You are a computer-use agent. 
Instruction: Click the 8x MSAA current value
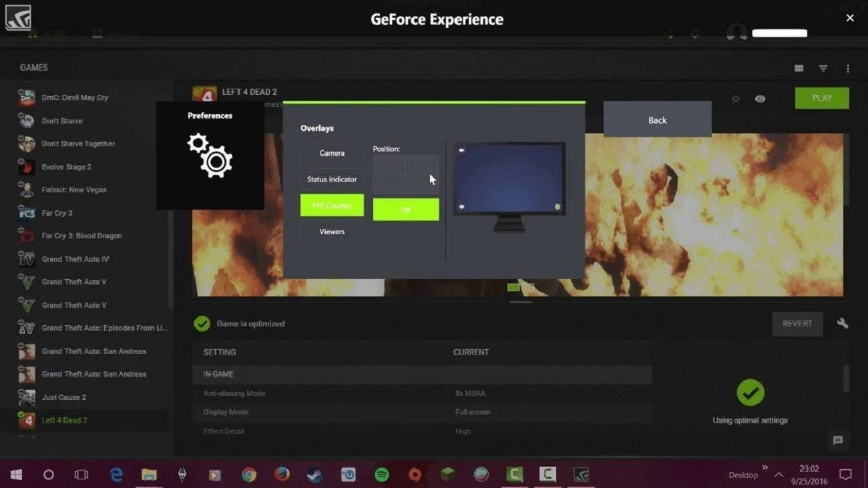pyautogui.click(x=470, y=393)
